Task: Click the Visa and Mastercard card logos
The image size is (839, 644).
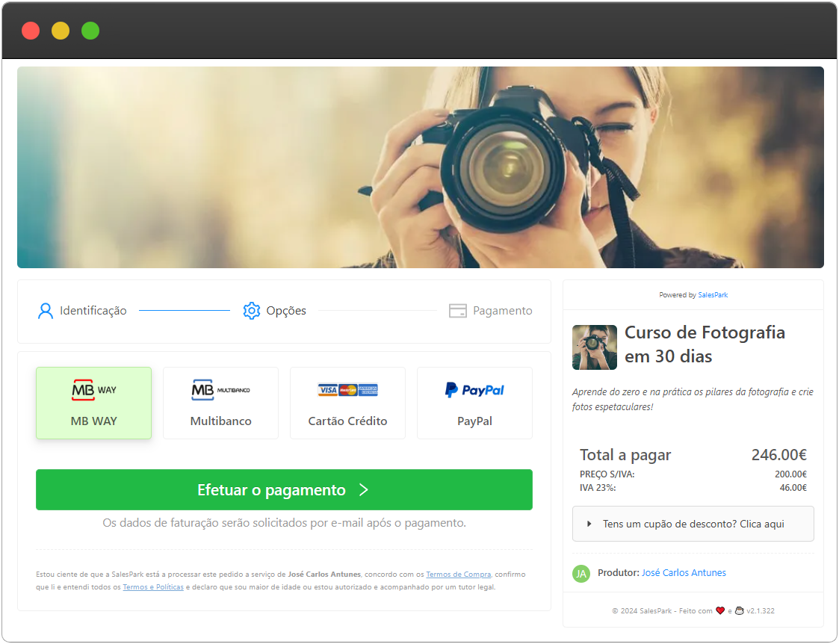Action: tap(347, 390)
